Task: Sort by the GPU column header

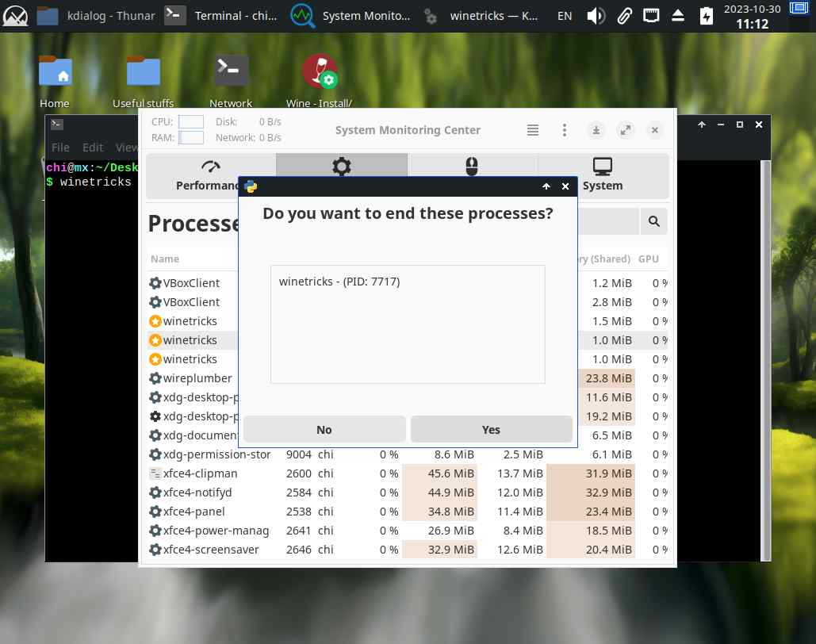Action: pyautogui.click(x=649, y=259)
